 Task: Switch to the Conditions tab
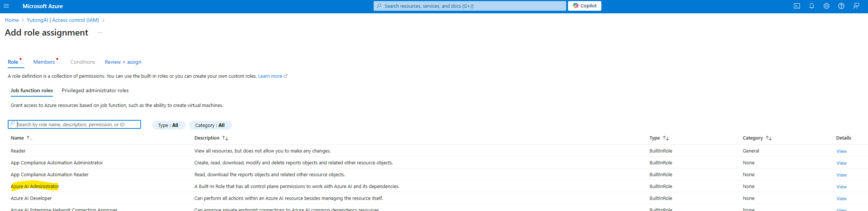pyautogui.click(x=83, y=62)
